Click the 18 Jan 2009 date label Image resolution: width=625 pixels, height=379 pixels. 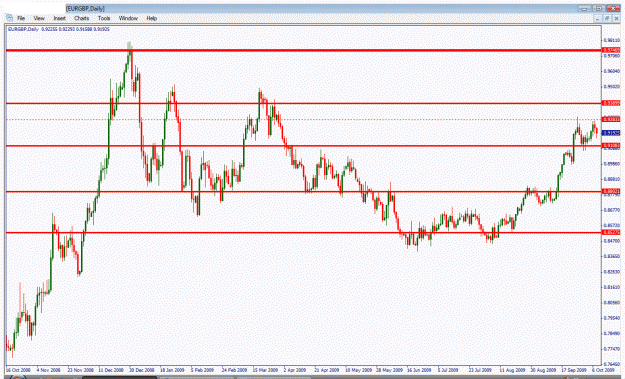(x=172, y=370)
